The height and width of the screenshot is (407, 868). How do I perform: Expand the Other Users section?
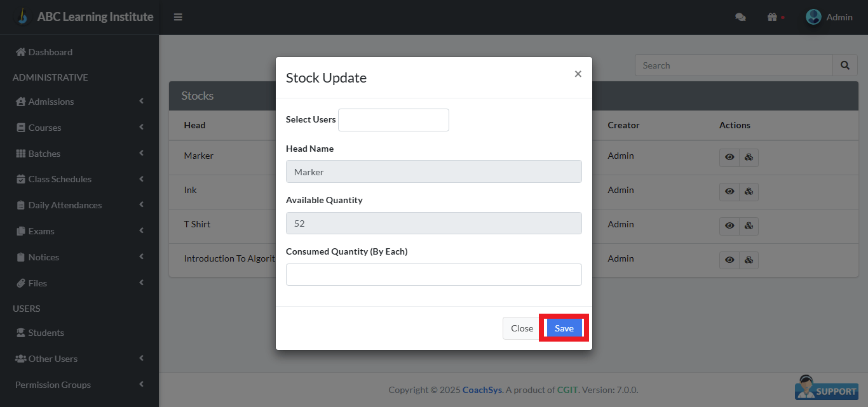point(51,358)
